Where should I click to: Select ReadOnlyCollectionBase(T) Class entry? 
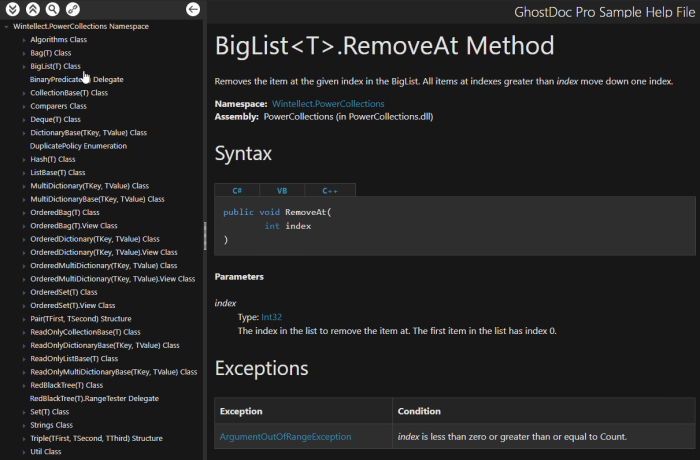tap(85, 332)
